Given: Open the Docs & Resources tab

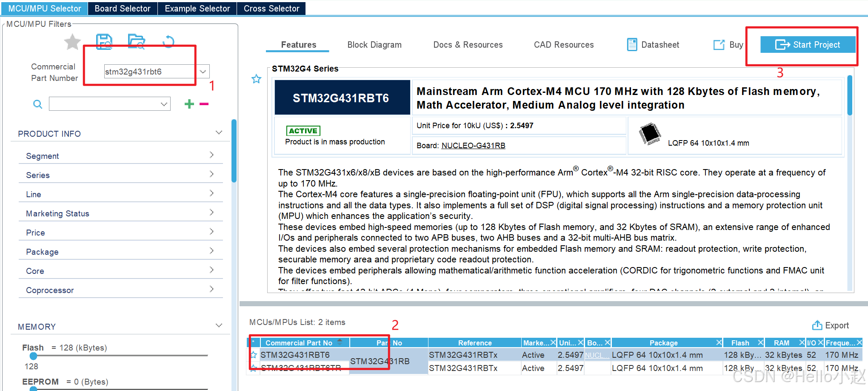Looking at the screenshot, I should [x=468, y=45].
